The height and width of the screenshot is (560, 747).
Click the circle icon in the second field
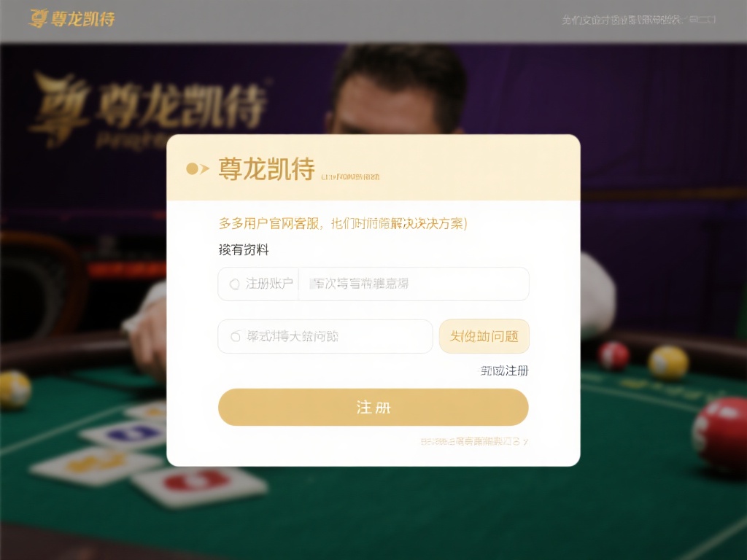[x=236, y=337]
